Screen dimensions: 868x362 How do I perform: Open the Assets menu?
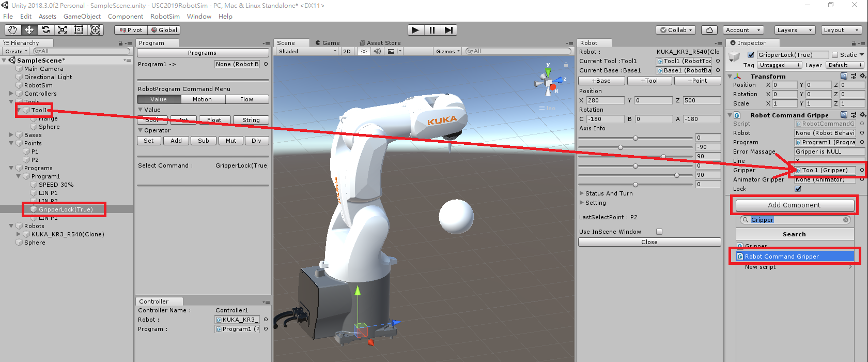(48, 17)
